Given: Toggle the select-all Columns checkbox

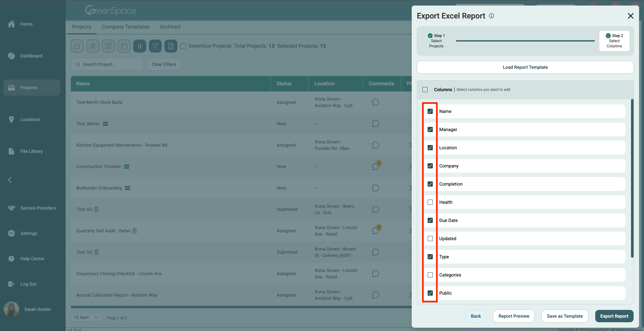Looking at the screenshot, I should [425, 90].
